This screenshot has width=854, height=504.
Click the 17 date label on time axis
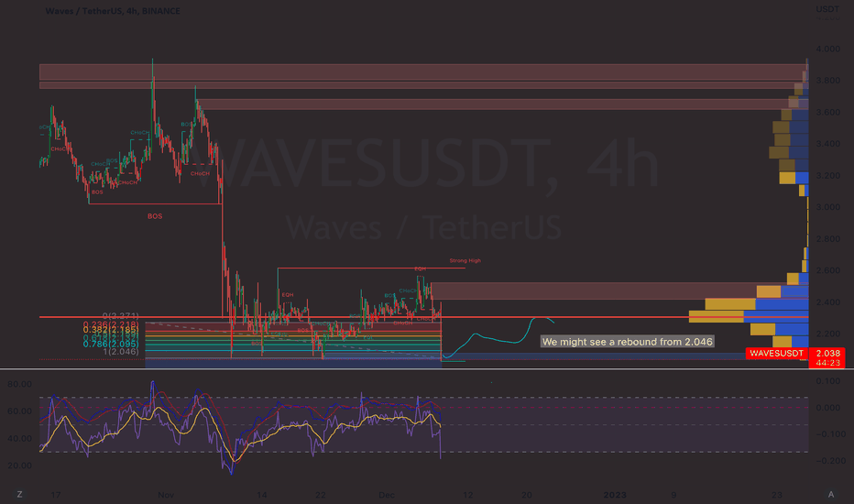coord(56,495)
